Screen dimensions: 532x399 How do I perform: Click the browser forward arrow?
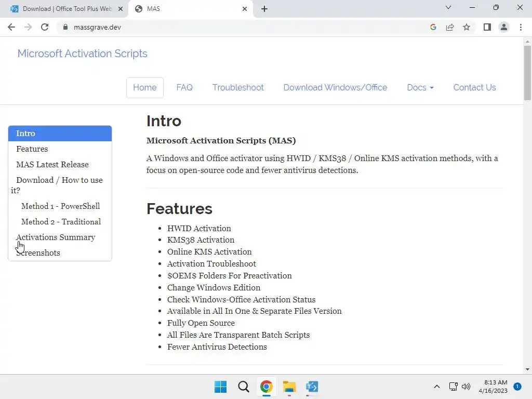[28, 27]
